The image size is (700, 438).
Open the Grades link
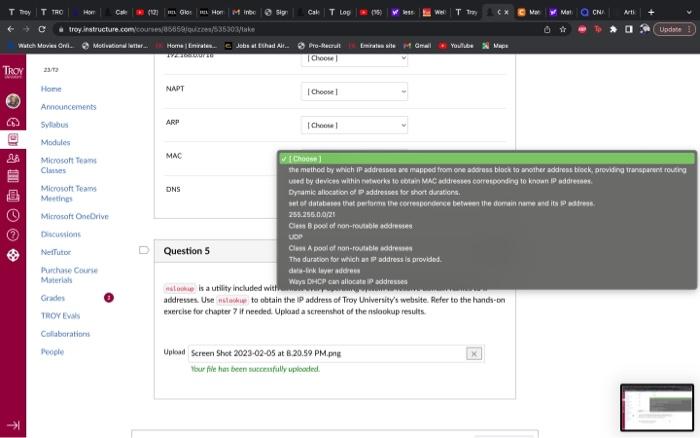[53, 298]
